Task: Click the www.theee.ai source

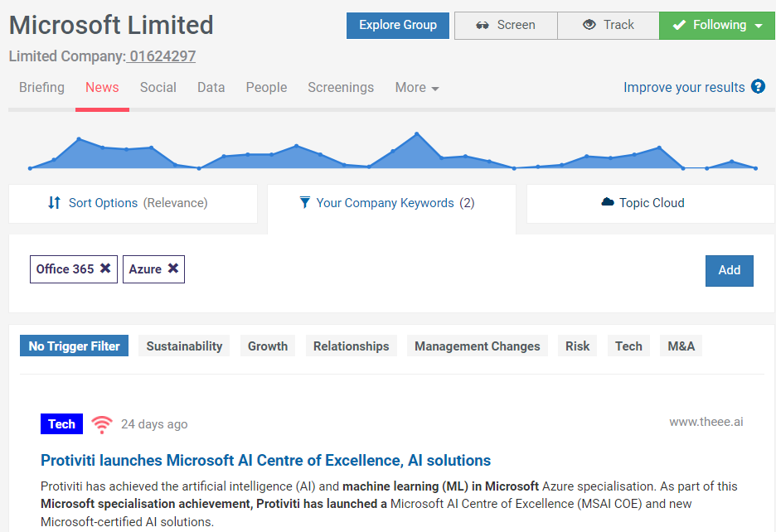Action: [x=706, y=422]
